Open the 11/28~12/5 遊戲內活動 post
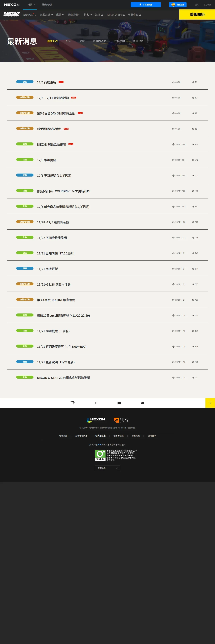 pyautogui.click(x=53, y=222)
